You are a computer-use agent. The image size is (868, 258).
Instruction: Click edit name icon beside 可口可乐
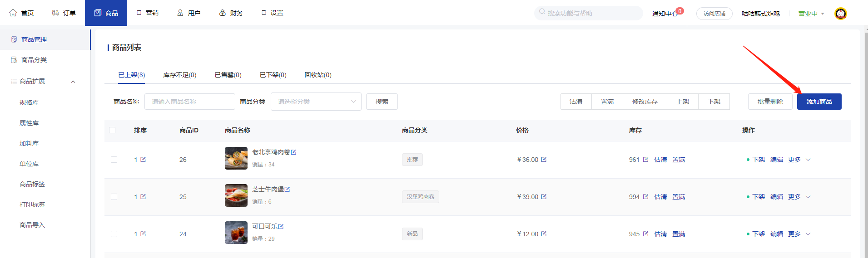281,226
